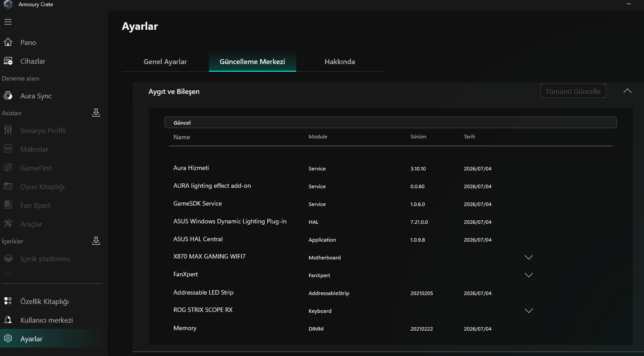The width and height of the screenshot is (644, 356).
Task: Expand the FanXpert row chevron
Action: pyautogui.click(x=529, y=275)
